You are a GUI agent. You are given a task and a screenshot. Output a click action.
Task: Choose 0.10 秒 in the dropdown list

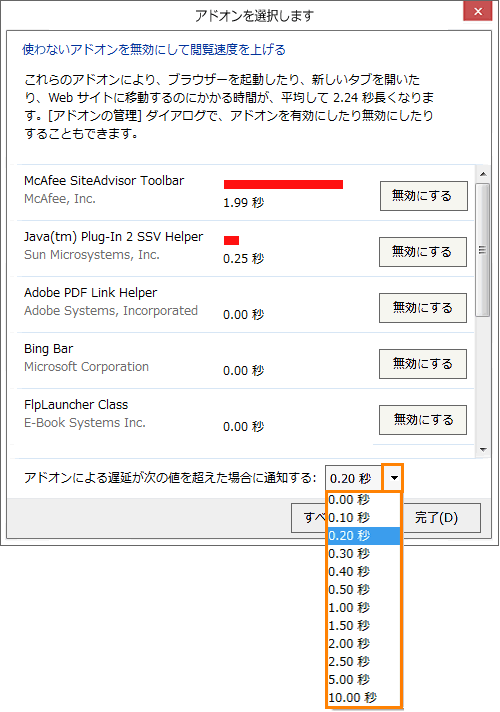(x=364, y=518)
